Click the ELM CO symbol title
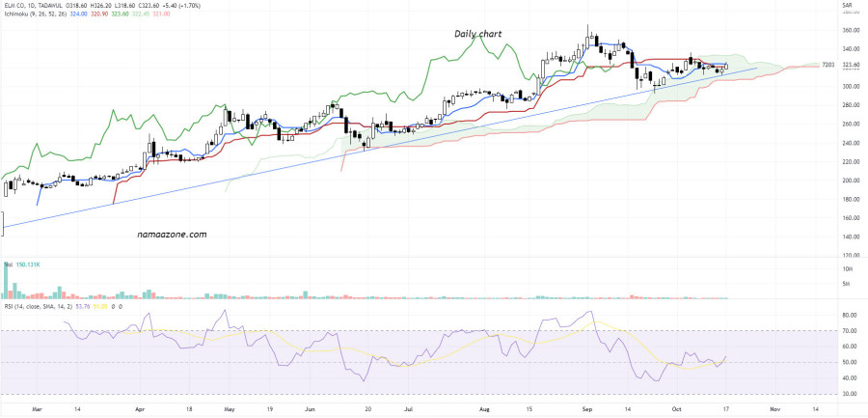Image resolution: width=868 pixels, height=418 pixels. click(x=17, y=6)
